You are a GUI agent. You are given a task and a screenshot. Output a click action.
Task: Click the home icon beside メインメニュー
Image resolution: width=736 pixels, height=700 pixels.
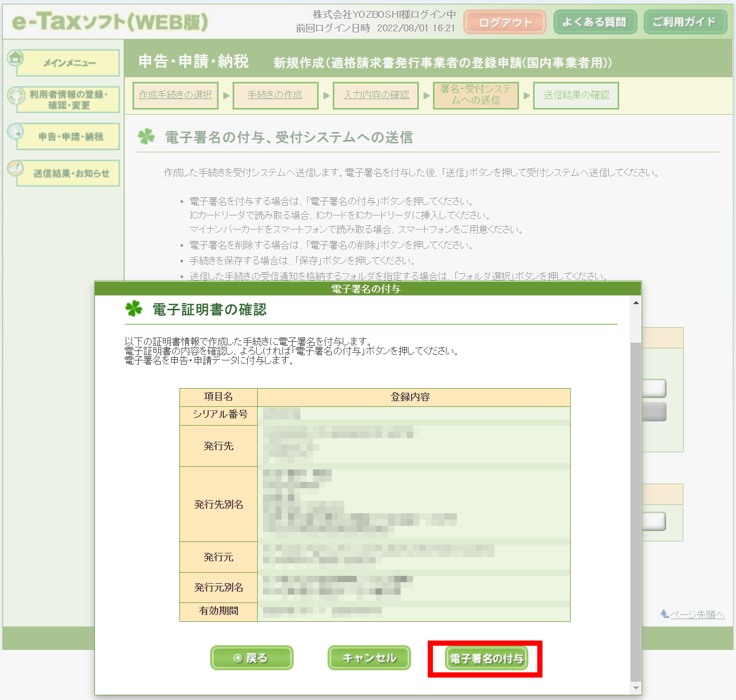pyautogui.click(x=16, y=57)
